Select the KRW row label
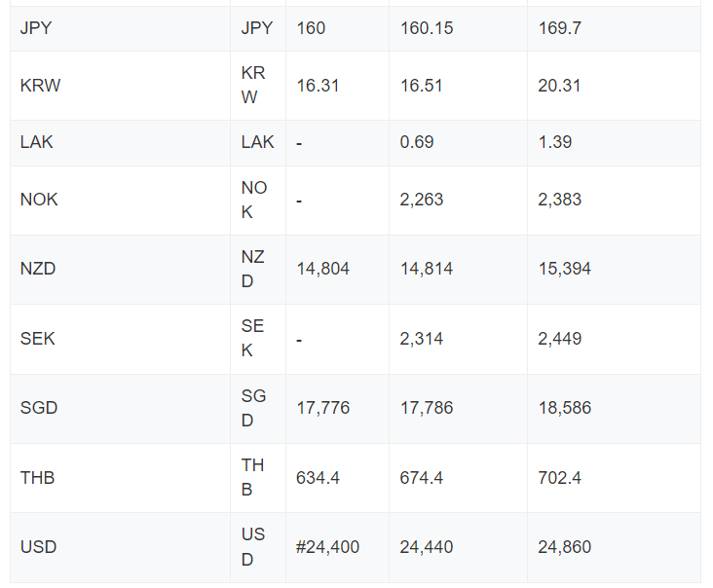 [40, 86]
